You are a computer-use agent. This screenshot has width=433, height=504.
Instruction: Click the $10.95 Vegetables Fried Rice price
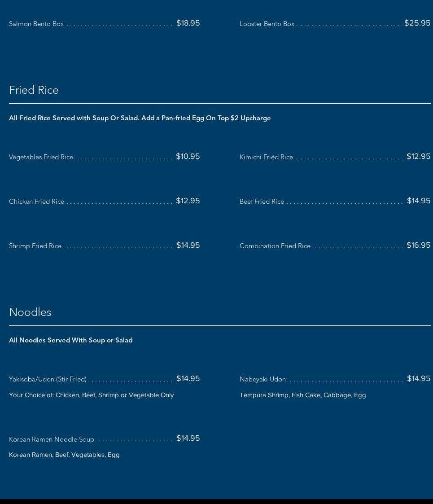(188, 156)
